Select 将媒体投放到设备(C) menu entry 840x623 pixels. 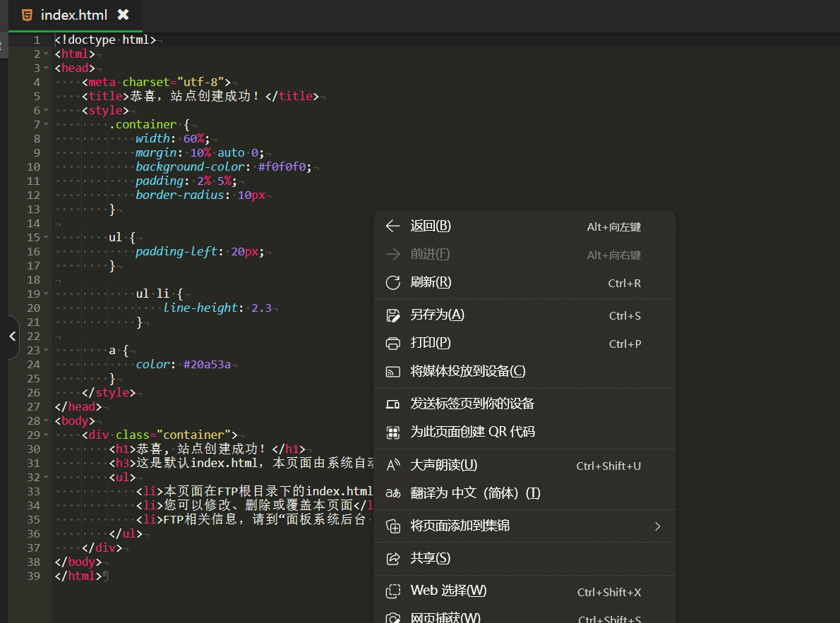(524, 371)
